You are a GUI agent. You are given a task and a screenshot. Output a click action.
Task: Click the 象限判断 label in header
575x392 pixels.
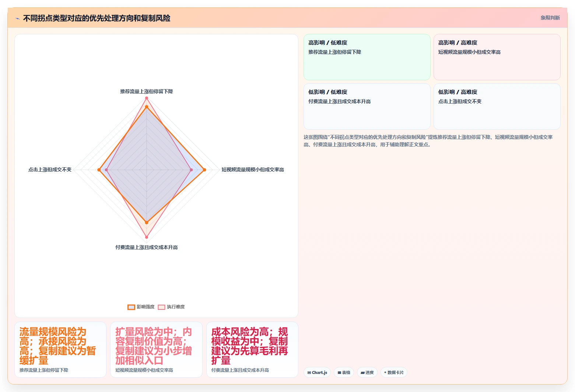(x=550, y=18)
